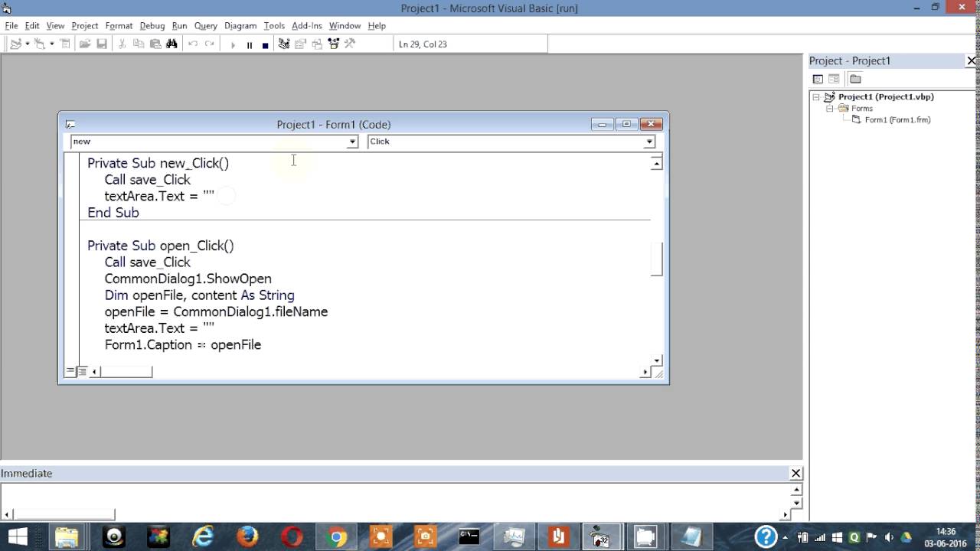Pause execution using the Break icon
Viewport: 980px width, 551px height.
[x=250, y=44]
